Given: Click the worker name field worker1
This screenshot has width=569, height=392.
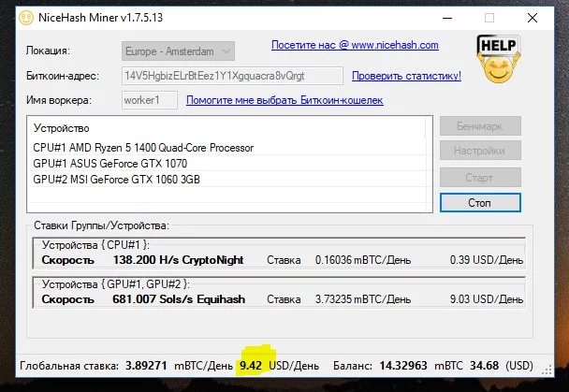Looking at the screenshot, I should (150, 100).
